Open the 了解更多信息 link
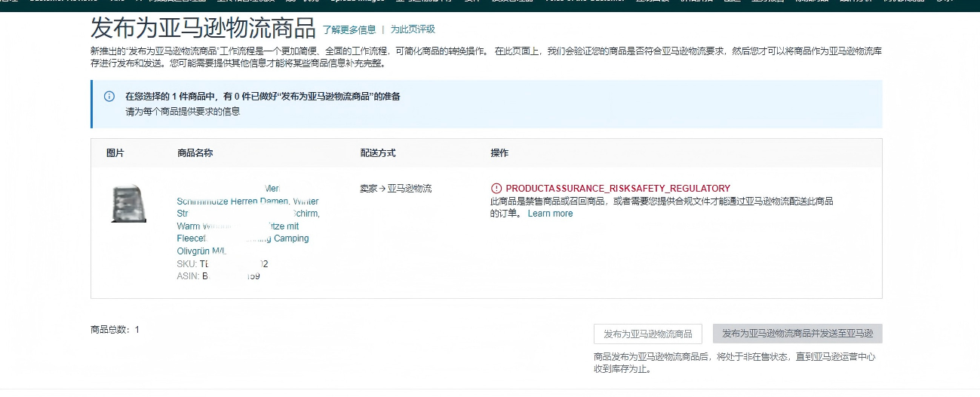The image size is (980, 397). point(349,29)
